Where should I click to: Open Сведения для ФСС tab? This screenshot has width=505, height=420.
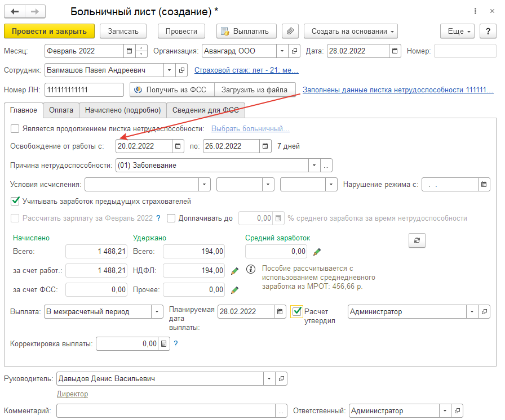(x=205, y=110)
